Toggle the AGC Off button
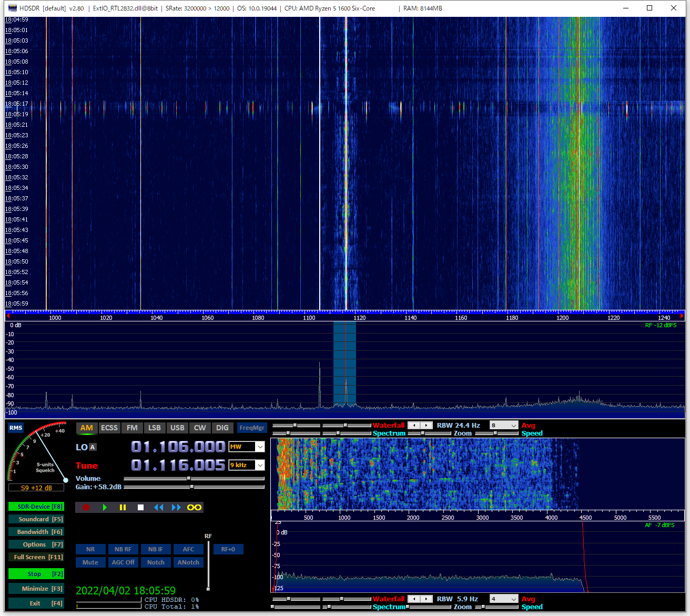690x616 pixels. pyautogui.click(x=123, y=562)
